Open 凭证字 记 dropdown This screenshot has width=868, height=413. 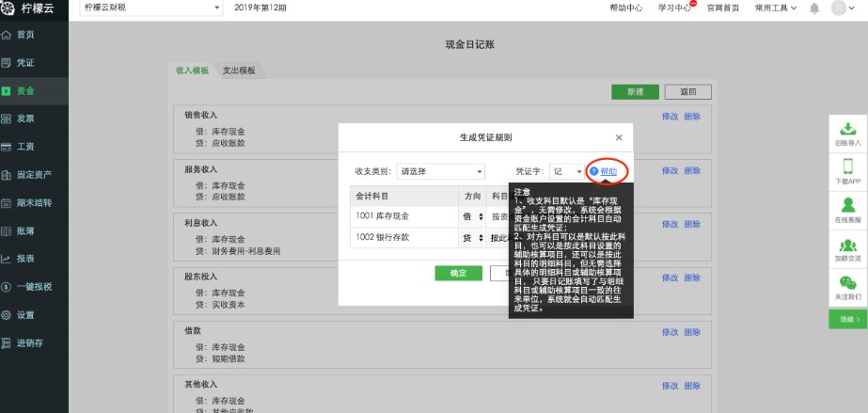[567, 171]
